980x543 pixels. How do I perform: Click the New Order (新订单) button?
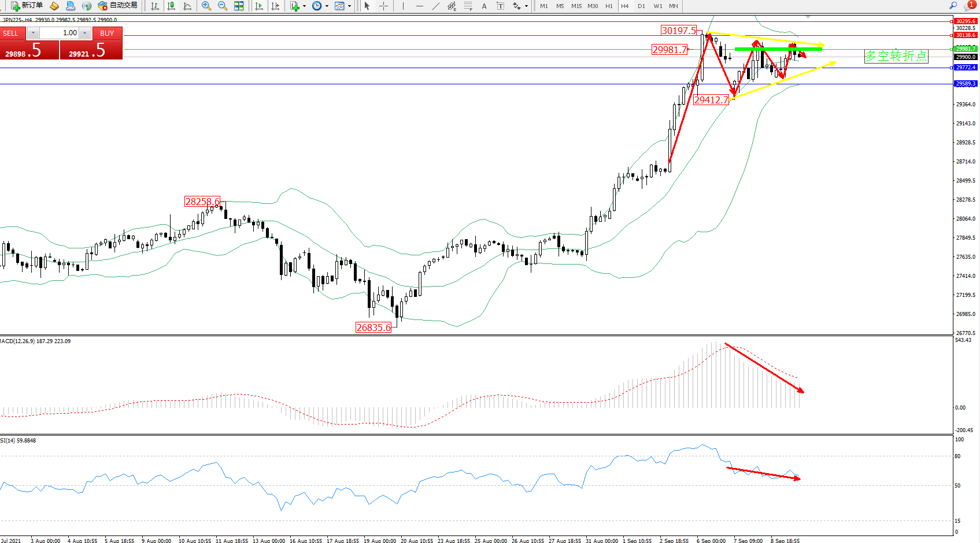pyautogui.click(x=27, y=6)
